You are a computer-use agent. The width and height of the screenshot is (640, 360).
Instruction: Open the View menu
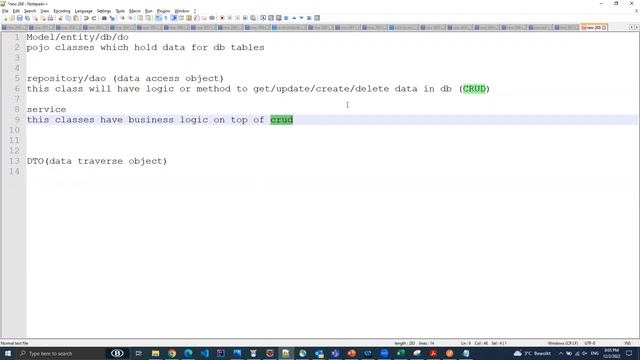coord(44,11)
